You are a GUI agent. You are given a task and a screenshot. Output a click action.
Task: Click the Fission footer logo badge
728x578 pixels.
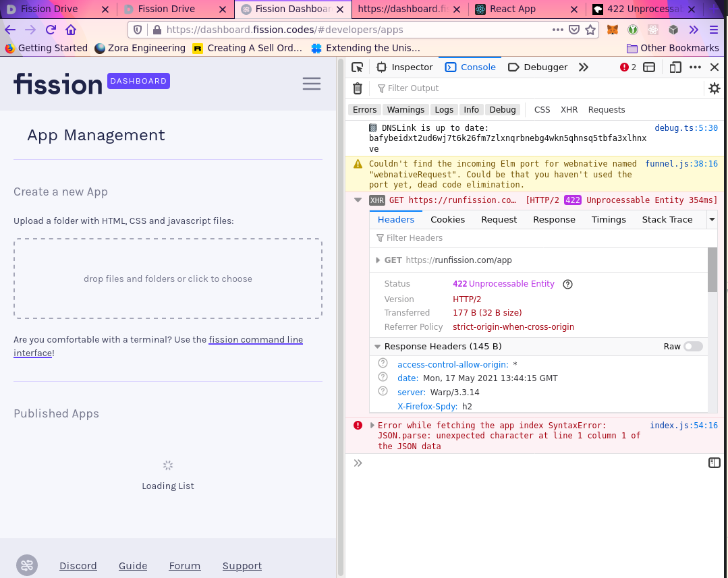tap(27, 565)
